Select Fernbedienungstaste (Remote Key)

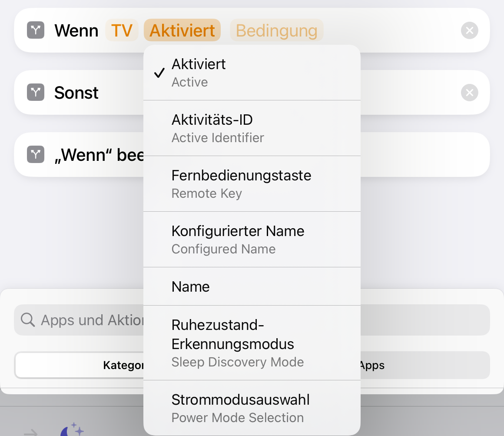252,184
